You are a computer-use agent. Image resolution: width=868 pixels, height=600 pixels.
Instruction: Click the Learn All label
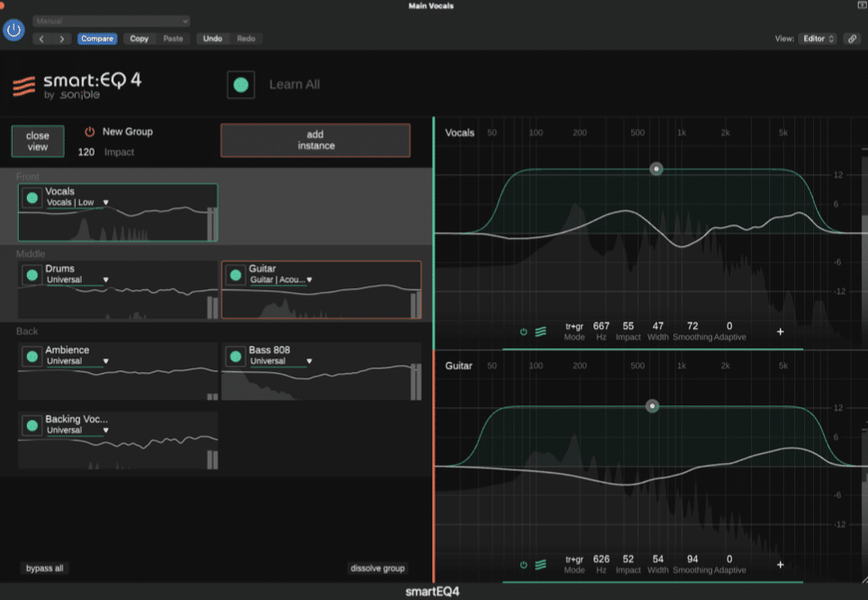click(294, 85)
